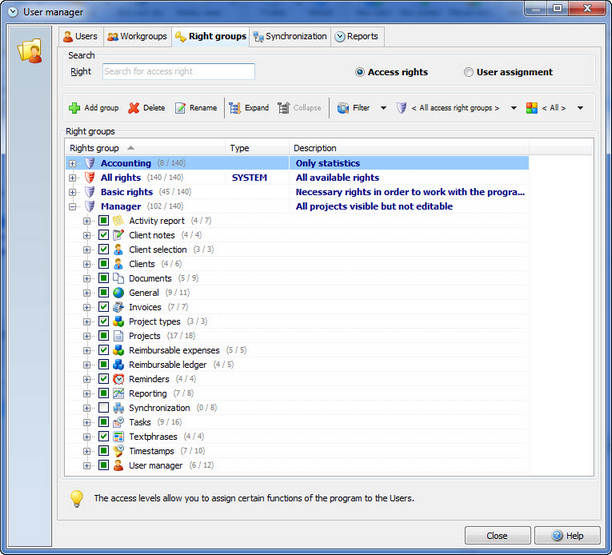
Task: Click the Close button
Action: pyautogui.click(x=497, y=536)
